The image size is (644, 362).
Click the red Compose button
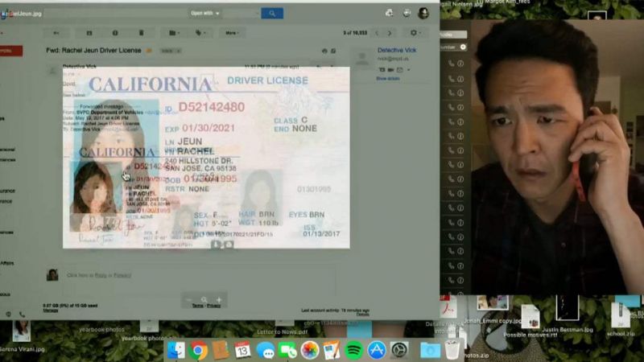pos(11,51)
